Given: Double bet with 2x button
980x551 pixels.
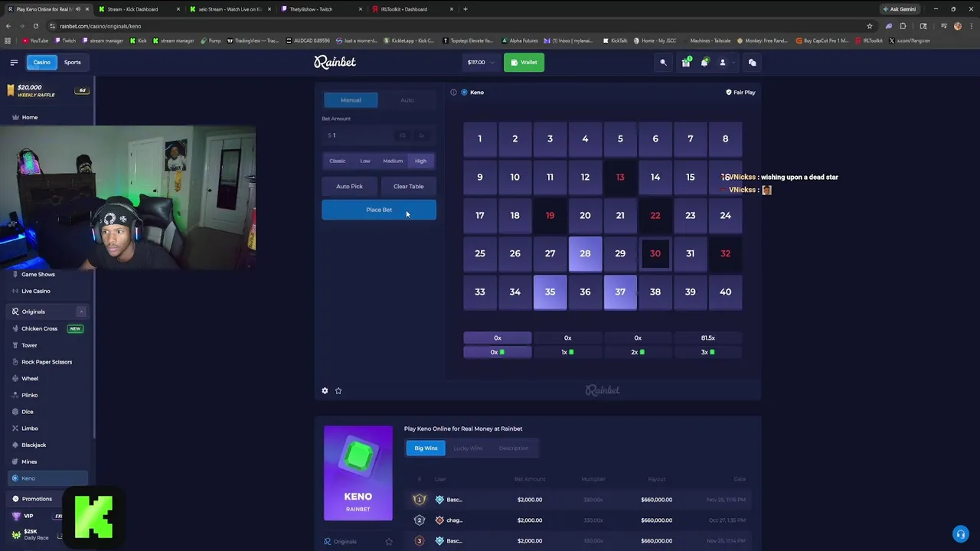Looking at the screenshot, I should click(422, 135).
